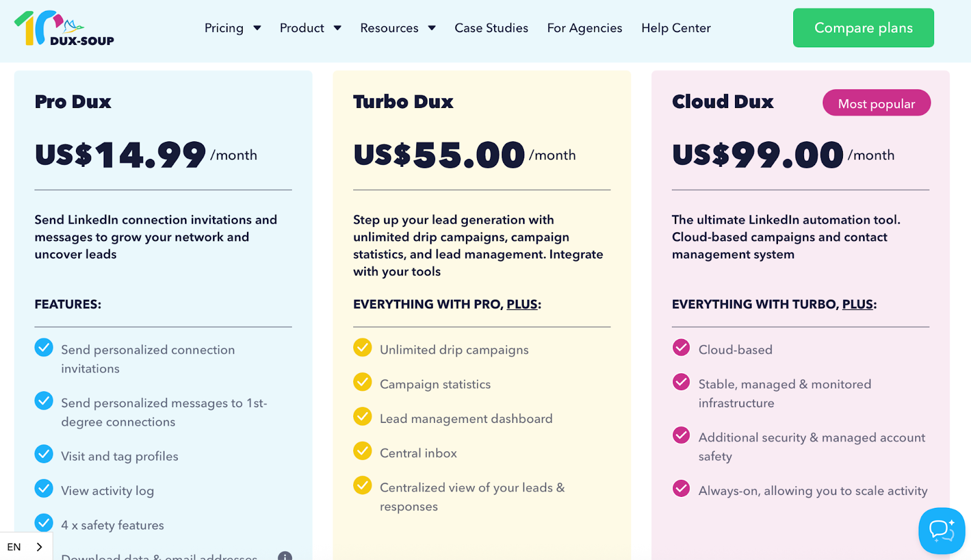Click the PLUS link in Turbo Dux card
Viewport: 971px width, 560px height.
click(522, 304)
